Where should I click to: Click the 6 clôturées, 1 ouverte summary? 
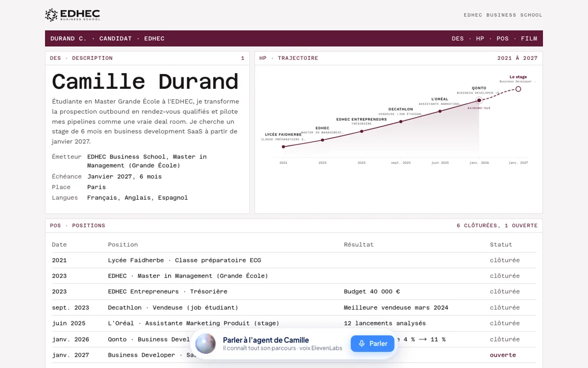pyautogui.click(x=497, y=226)
